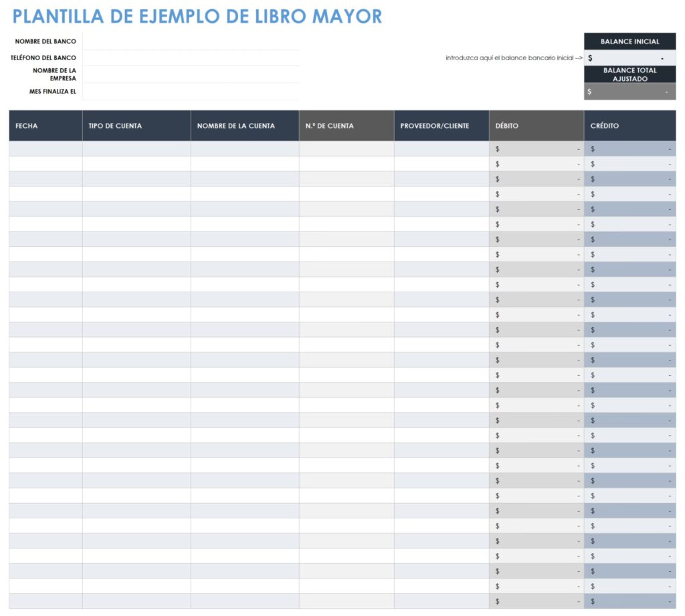Select the N.º DE CUENTA column header
Image resolution: width=685 pixels, height=616 pixels.
[346, 126]
